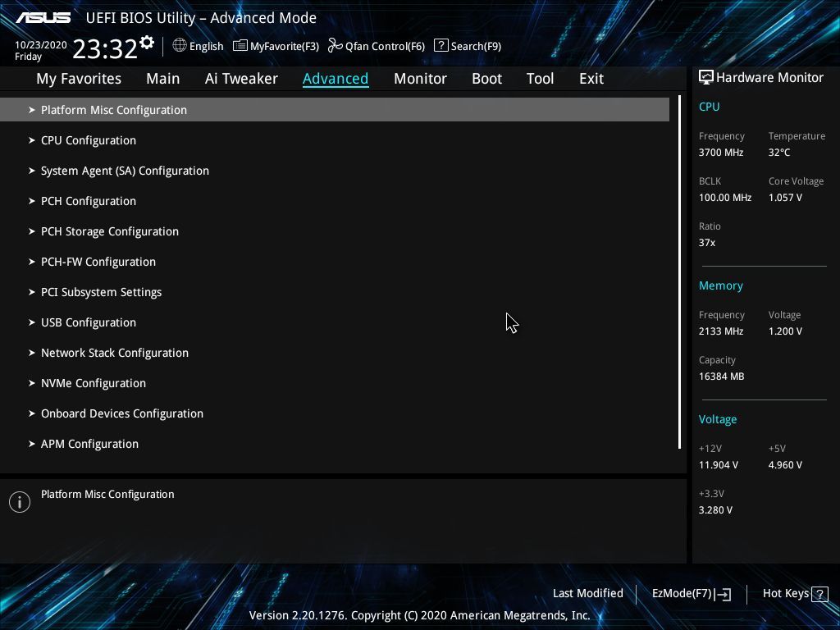840x630 pixels.
Task: Click Core Voltage value 1.057 V
Action: click(785, 198)
